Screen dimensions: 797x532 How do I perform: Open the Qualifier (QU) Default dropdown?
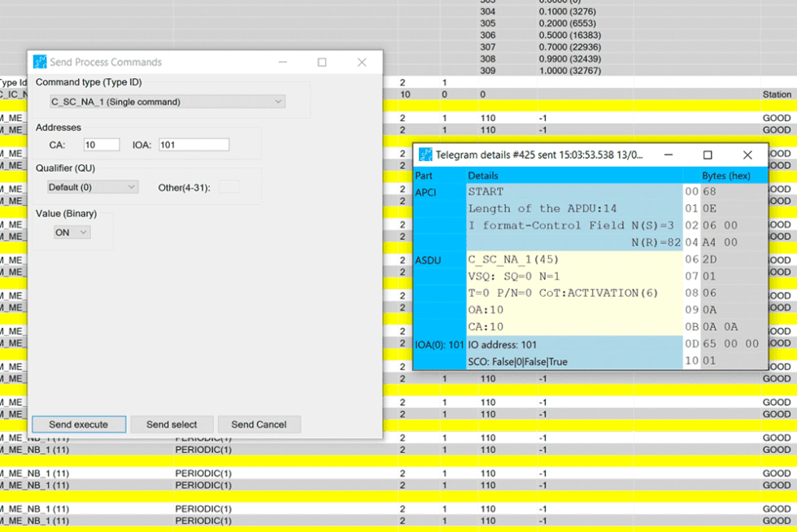pyautogui.click(x=92, y=186)
